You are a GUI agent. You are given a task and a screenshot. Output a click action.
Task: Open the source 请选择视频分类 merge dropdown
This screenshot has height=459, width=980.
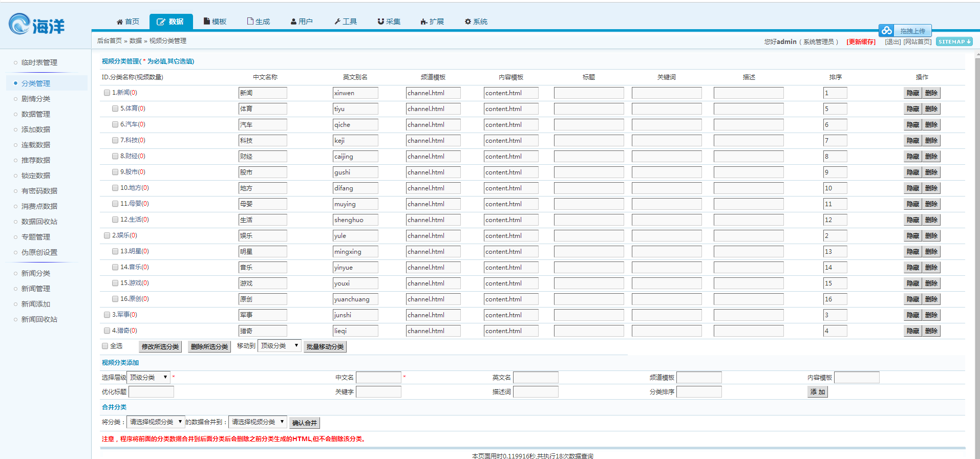point(156,422)
